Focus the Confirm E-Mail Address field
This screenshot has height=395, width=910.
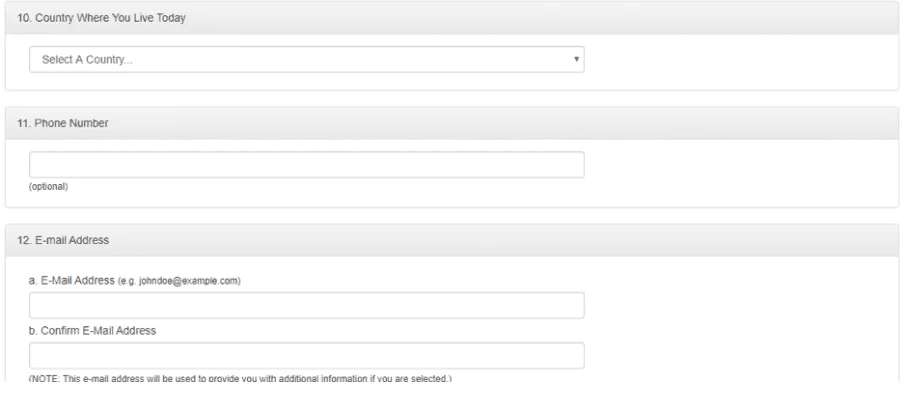tap(306, 356)
